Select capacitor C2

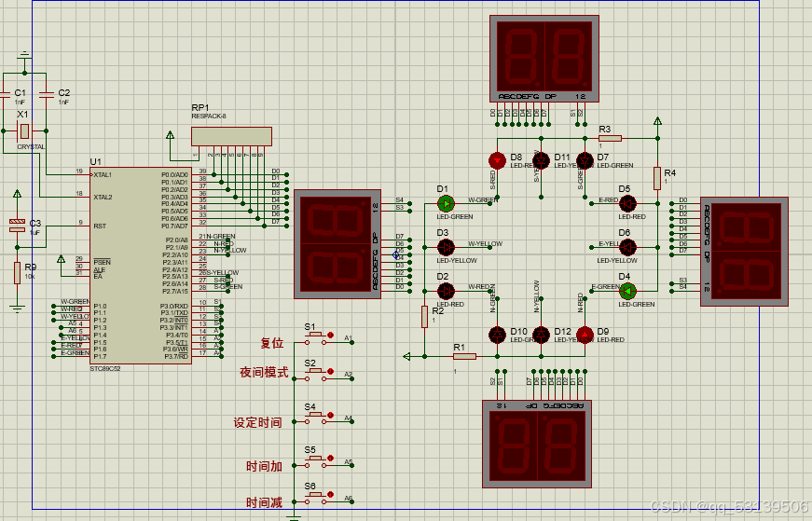coord(47,95)
